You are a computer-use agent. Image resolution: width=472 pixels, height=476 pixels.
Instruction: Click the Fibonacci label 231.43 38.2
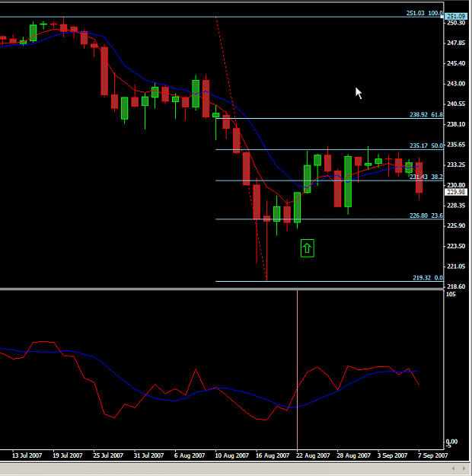tap(426, 177)
